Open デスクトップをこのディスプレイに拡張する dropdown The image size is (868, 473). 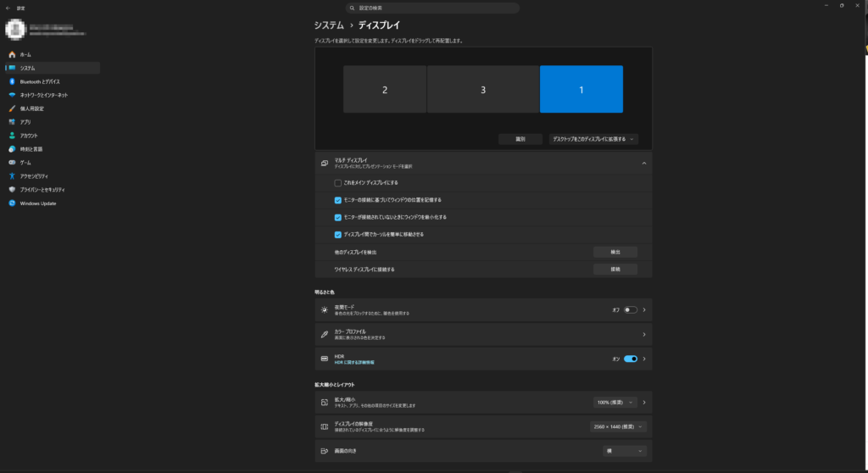tap(593, 139)
